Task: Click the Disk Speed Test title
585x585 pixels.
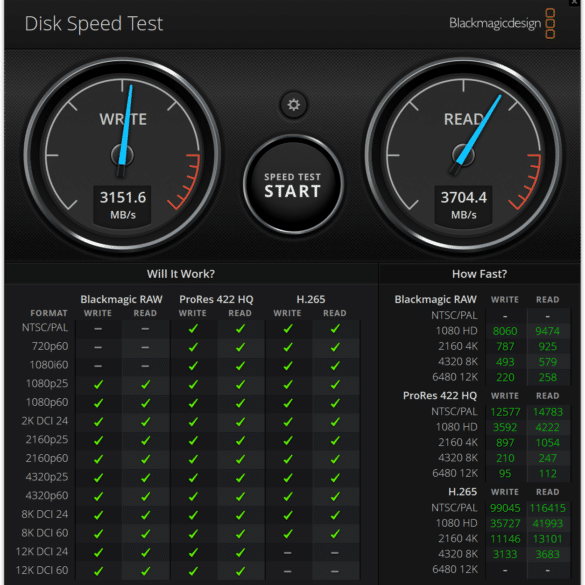Action: [94, 24]
